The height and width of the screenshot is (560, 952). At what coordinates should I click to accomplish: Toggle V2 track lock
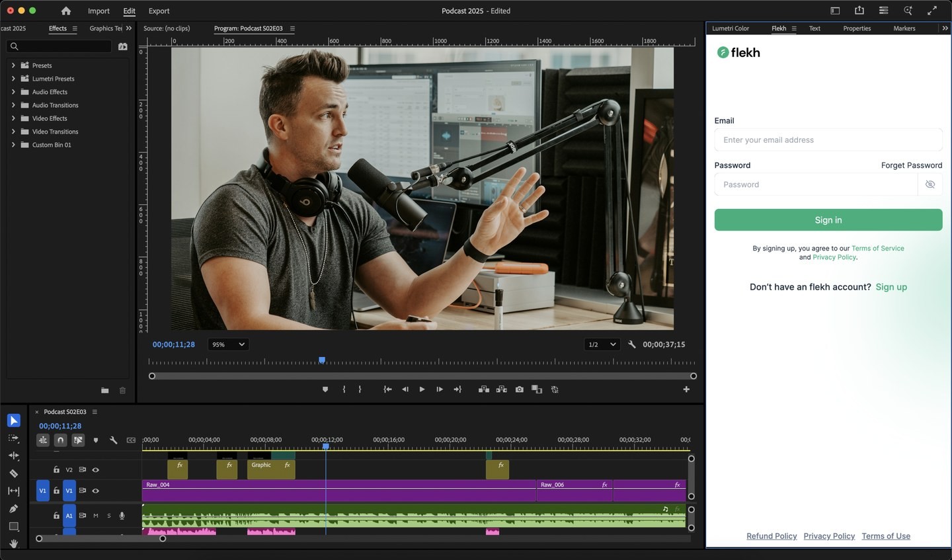[x=56, y=470]
